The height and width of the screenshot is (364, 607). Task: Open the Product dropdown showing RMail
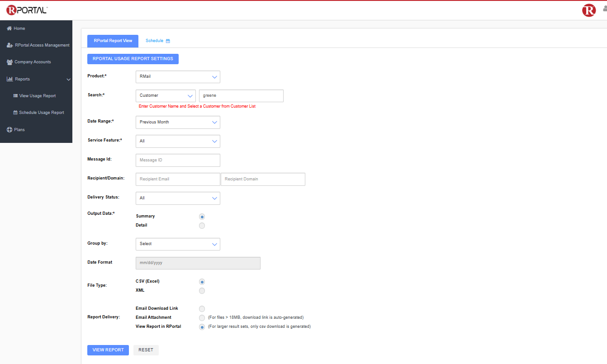point(178,77)
